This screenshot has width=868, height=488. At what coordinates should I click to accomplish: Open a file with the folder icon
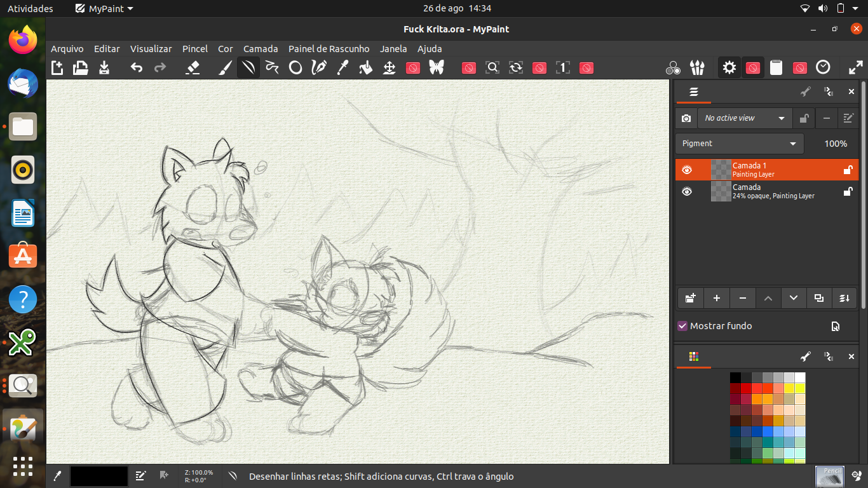tap(81, 67)
